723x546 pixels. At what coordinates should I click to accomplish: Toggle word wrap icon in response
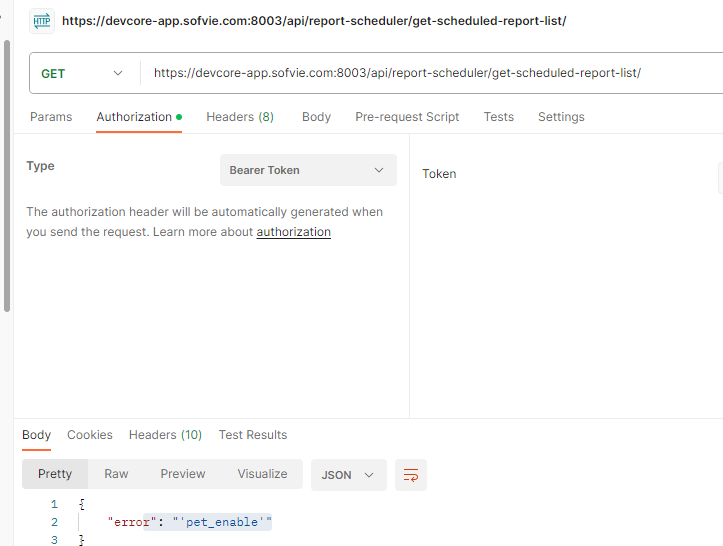click(411, 475)
